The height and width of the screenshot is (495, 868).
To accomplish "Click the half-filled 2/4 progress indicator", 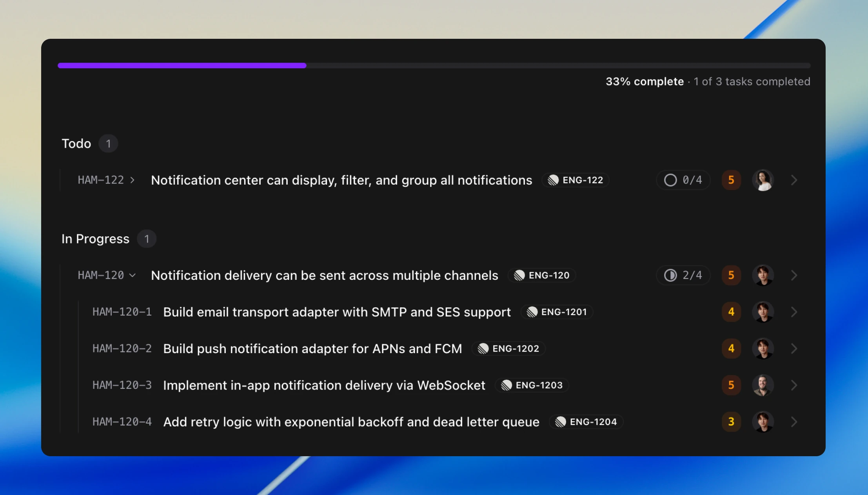I will click(x=683, y=276).
